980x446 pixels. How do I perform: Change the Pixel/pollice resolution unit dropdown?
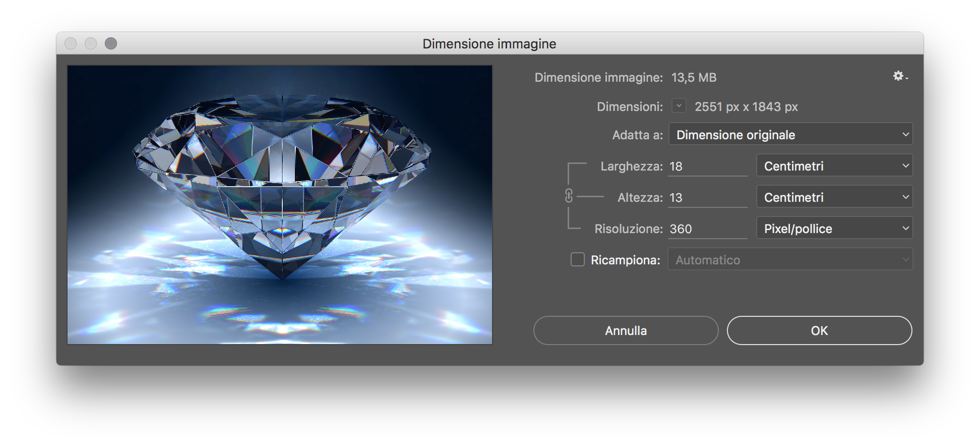pyautogui.click(x=834, y=229)
